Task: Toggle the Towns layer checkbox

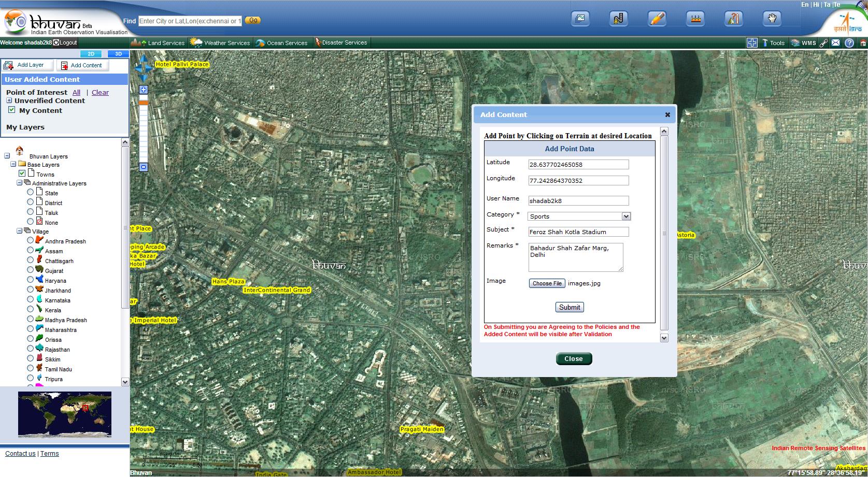Action: coord(22,174)
